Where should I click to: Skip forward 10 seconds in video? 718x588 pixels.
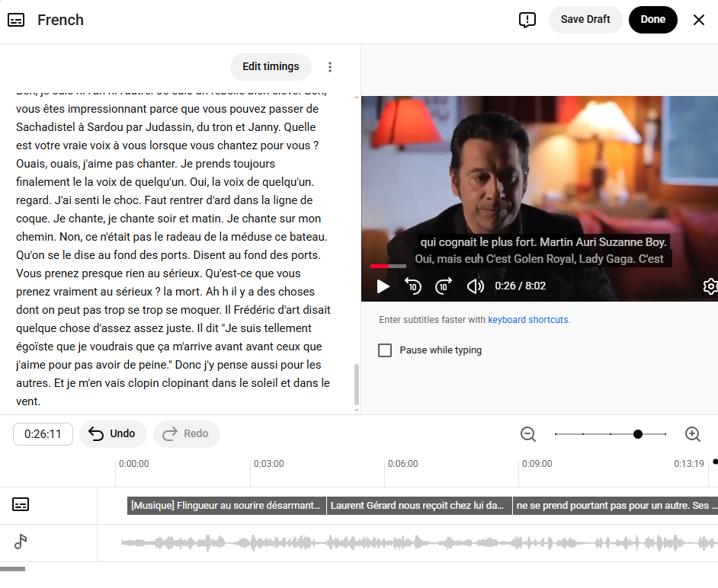point(444,286)
